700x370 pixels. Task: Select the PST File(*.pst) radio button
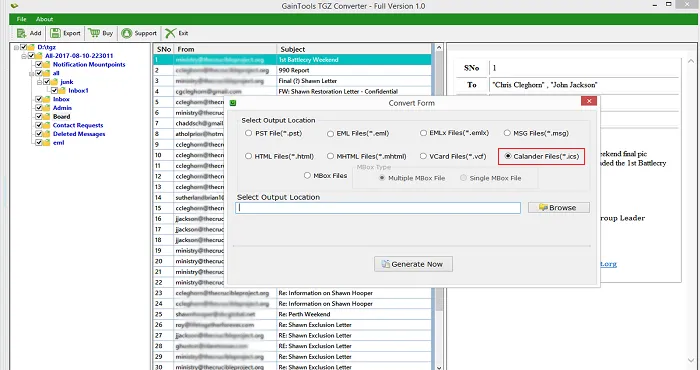248,133
